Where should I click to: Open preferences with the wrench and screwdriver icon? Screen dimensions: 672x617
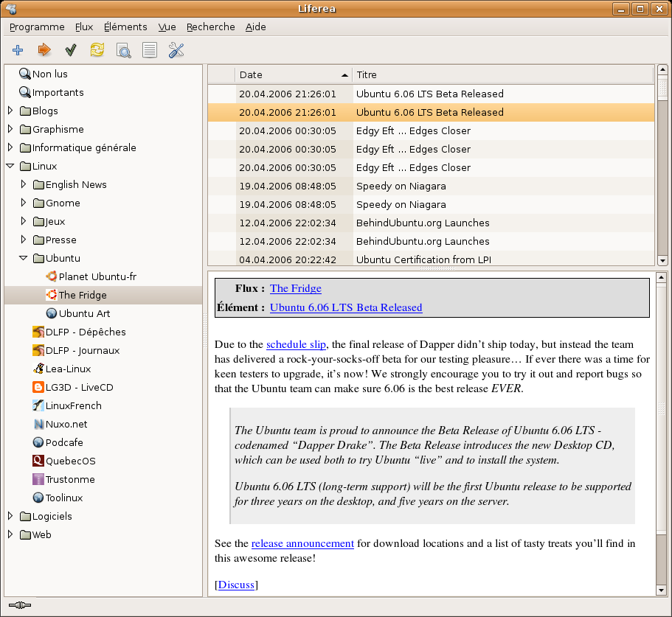click(x=176, y=50)
